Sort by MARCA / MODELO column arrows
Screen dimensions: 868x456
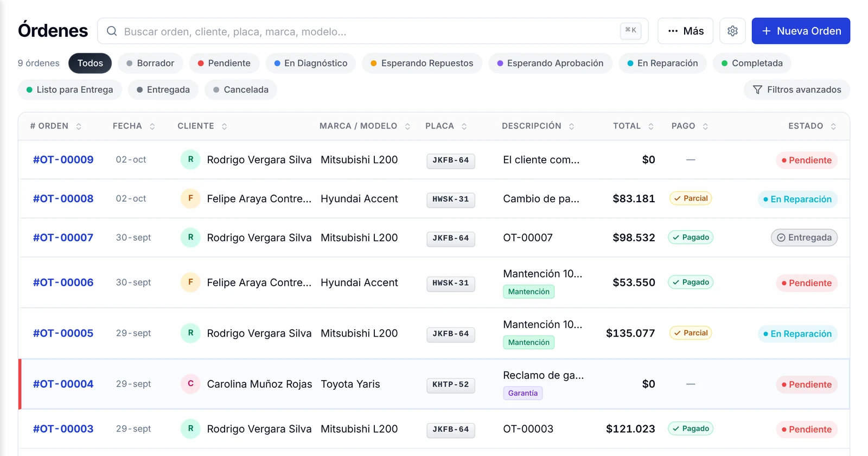[x=407, y=126]
